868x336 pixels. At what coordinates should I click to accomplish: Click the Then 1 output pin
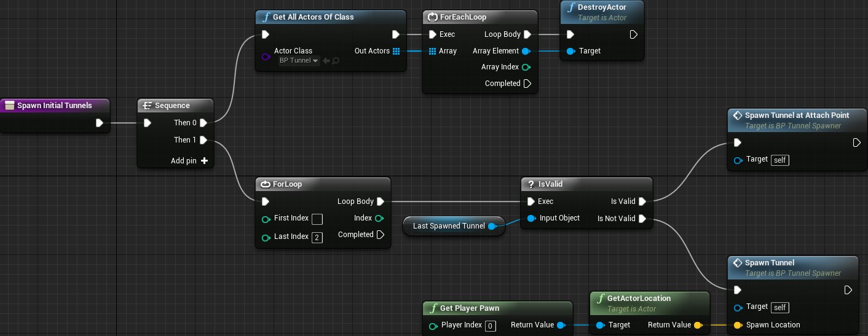point(203,140)
